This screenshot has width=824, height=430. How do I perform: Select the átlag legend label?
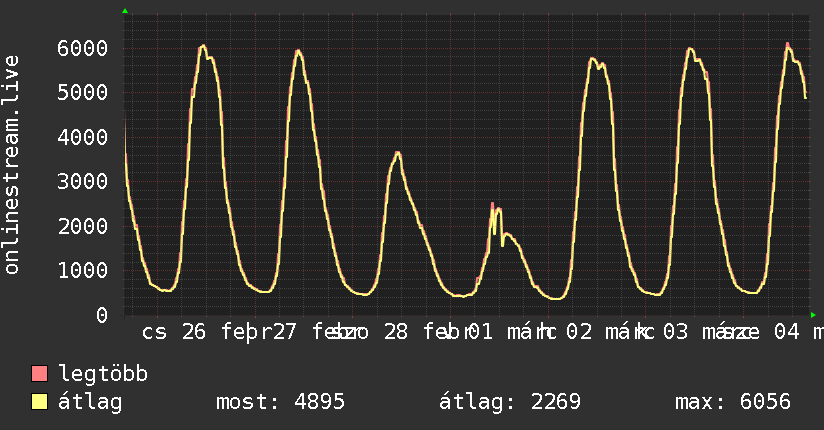(90, 402)
